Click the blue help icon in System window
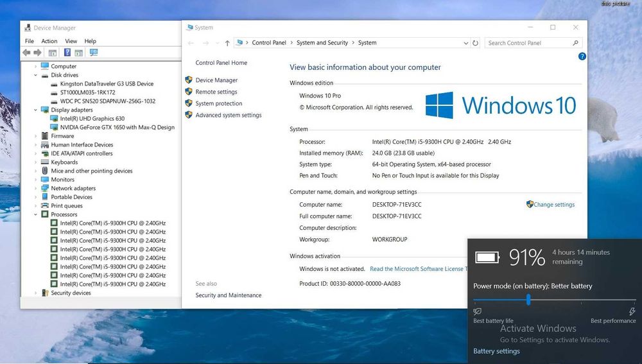This screenshot has height=364, width=642. point(582,56)
